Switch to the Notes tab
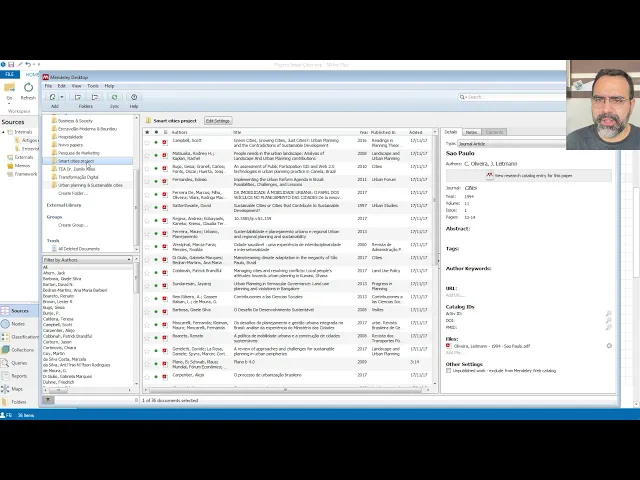The width and height of the screenshot is (640, 480). coord(471,132)
